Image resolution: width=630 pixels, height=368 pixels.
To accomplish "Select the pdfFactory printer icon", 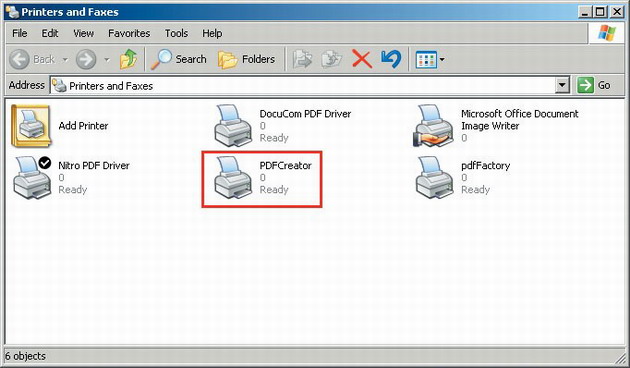I will point(434,177).
